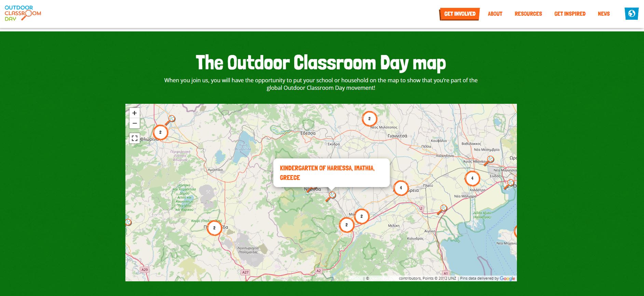The image size is (644, 296).
Task: Open the globe language selector icon
Action: coord(631,14)
